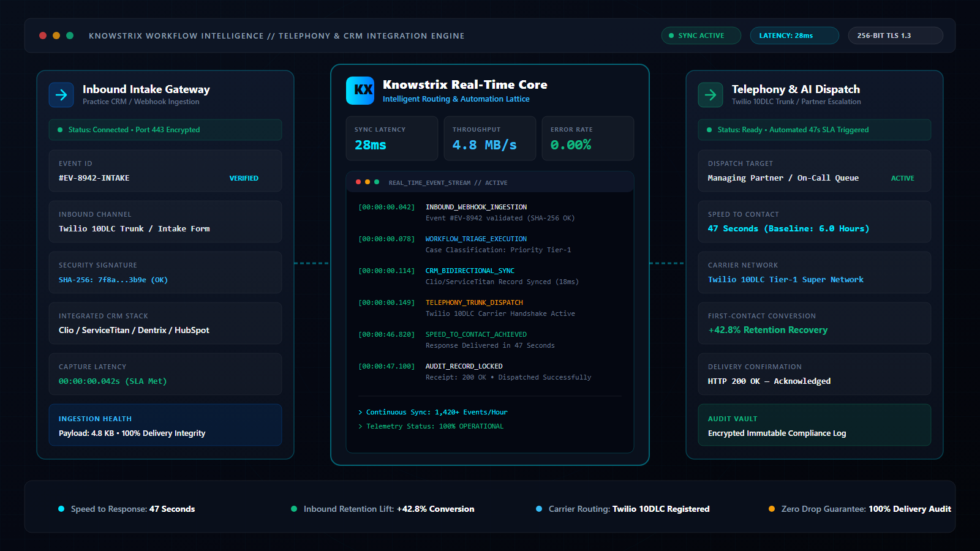
Task: Click the SHA-256 security signature value
Action: (x=113, y=280)
